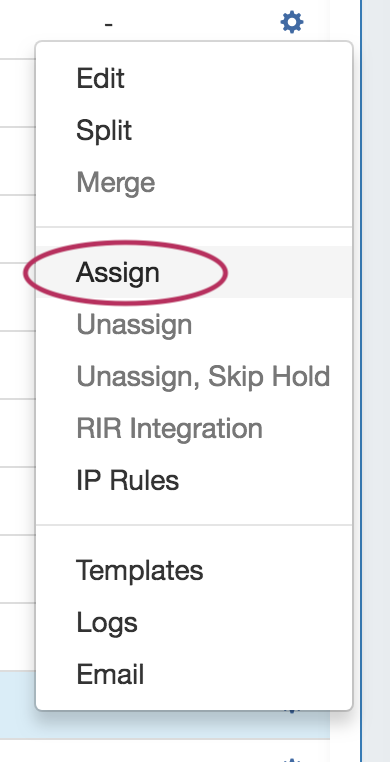Open RIR Integration from the menu
The width and height of the screenshot is (390, 762).
[169, 428]
